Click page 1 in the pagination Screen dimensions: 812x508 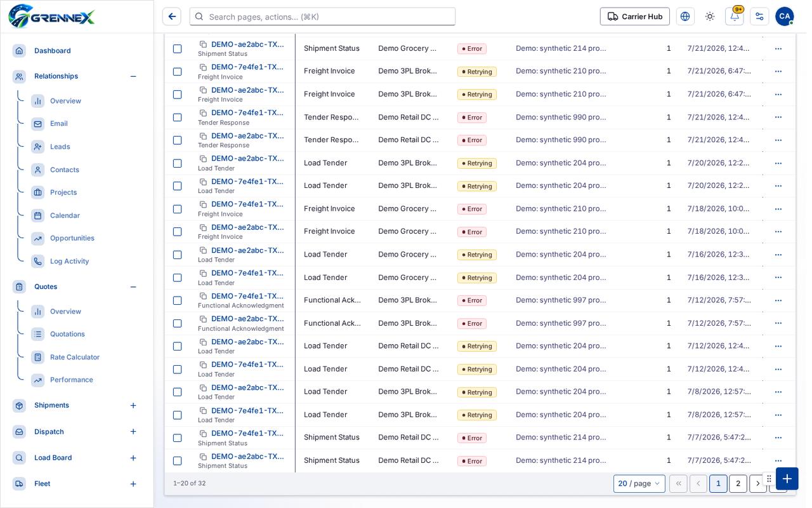(718, 484)
